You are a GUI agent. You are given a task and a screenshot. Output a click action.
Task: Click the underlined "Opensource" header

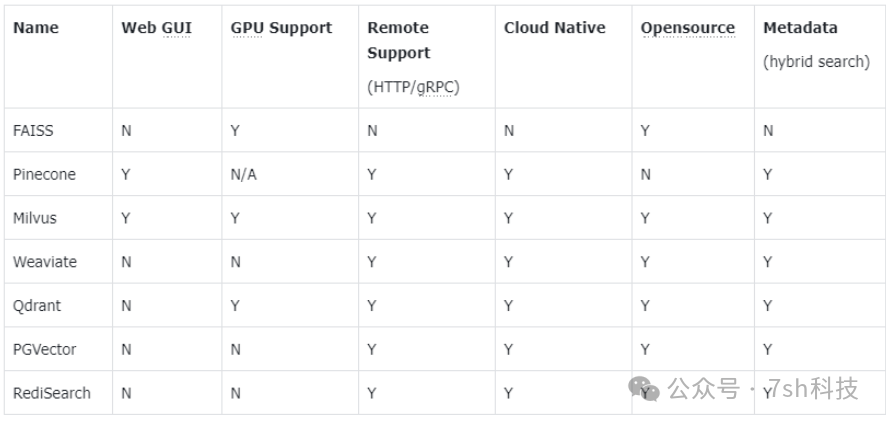[687, 28]
